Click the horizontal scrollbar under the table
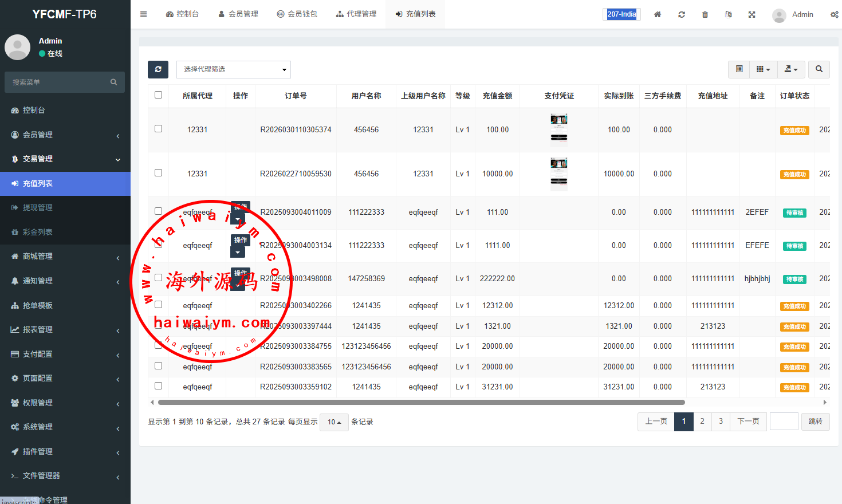The height and width of the screenshot is (504, 842). coord(421,402)
